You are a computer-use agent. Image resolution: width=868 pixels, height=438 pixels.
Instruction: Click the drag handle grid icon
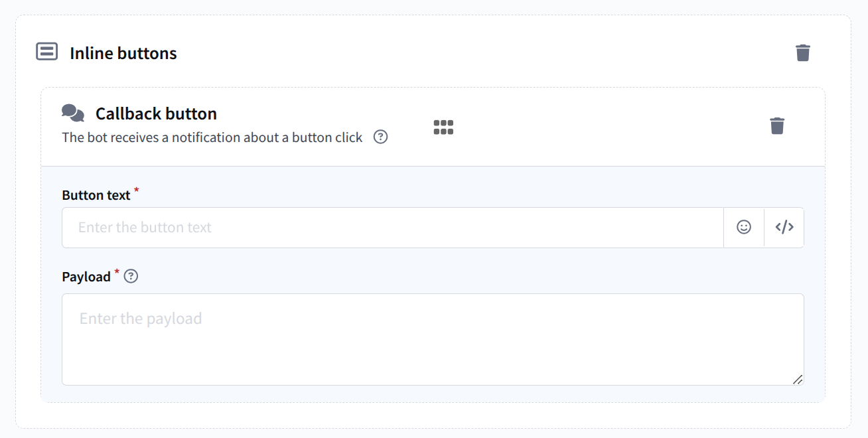(443, 127)
